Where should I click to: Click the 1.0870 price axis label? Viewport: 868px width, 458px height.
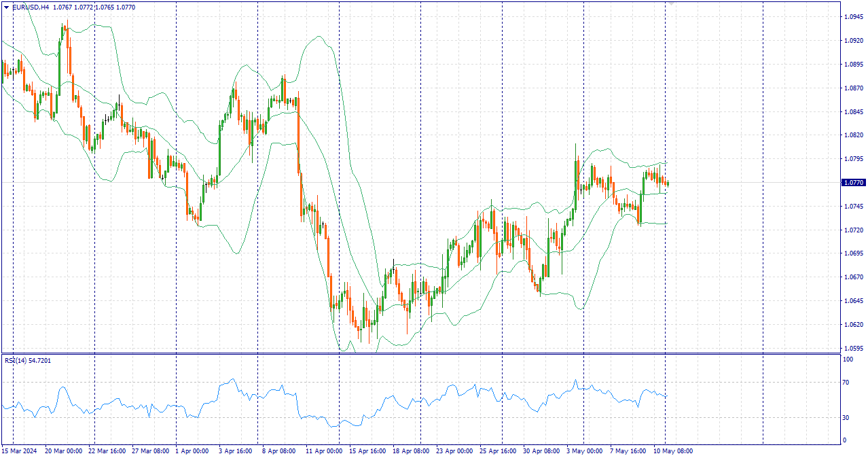coord(853,88)
